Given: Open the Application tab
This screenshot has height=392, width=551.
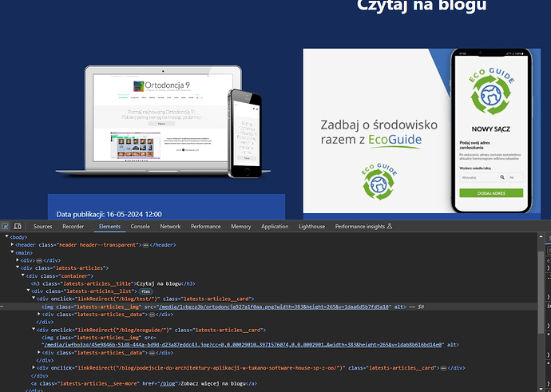Looking at the screenshot, I should [275, 227].
